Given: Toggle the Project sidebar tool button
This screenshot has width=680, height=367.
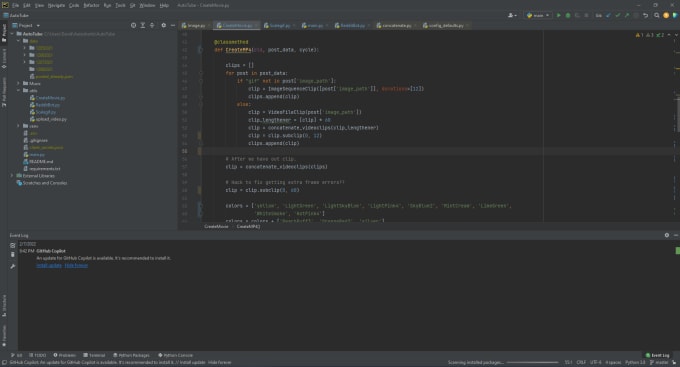Looking at the screenshot, I should [4, 33].
